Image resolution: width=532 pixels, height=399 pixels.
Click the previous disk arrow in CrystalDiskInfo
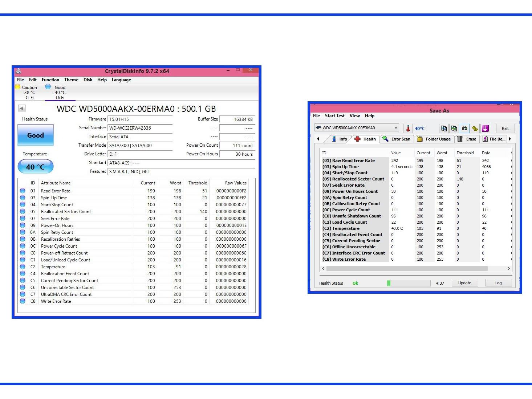22,108
